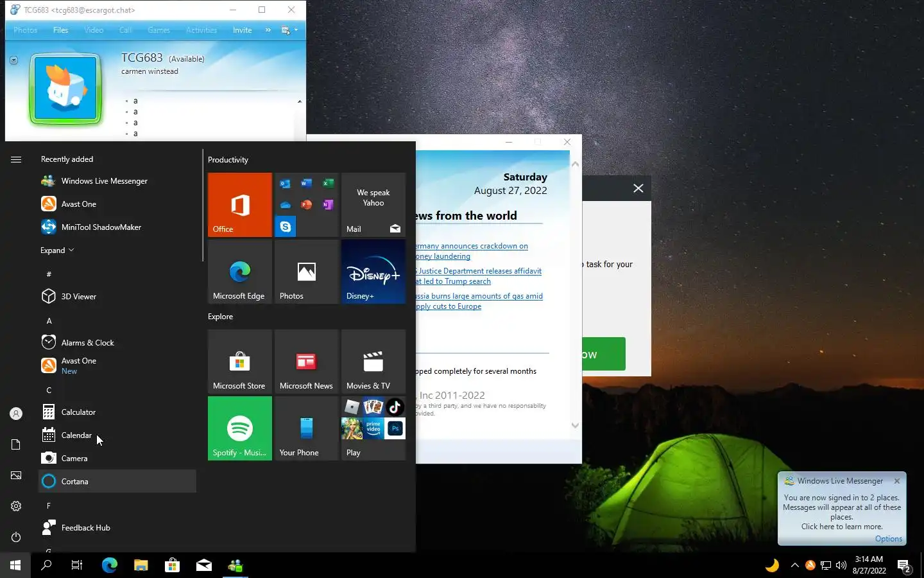
Task: Open the Play games folder tile
Action: [373, 428]
